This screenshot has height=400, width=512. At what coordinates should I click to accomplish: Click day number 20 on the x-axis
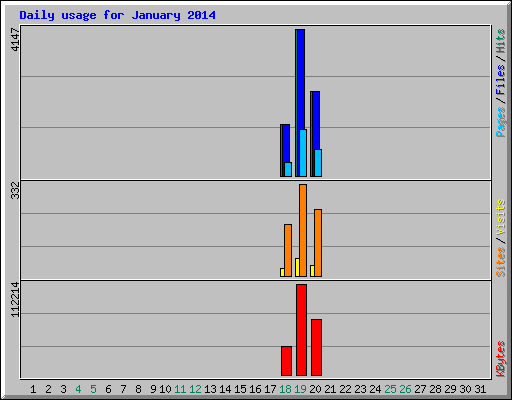(x=315, y=389)
